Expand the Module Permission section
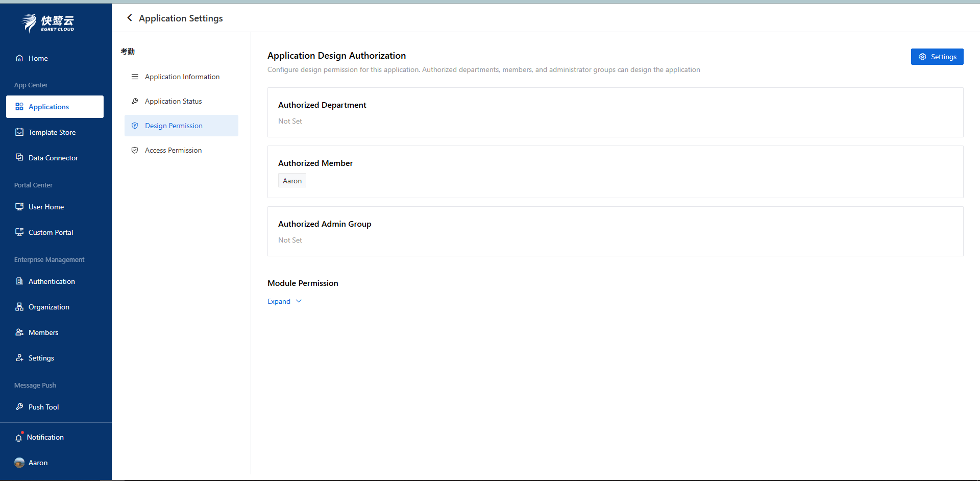Viewport: 980px width, 481px height. tap(279, 301)
